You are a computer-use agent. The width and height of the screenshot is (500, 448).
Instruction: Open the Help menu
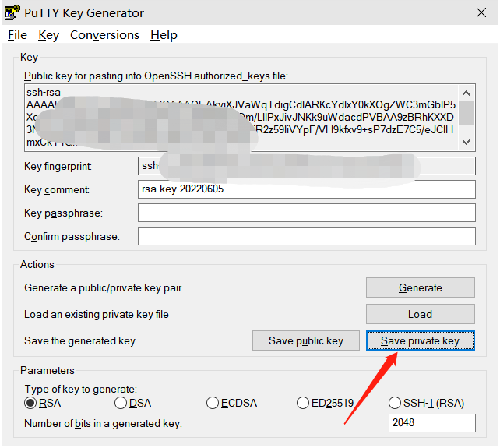click(x=164, y=35)
